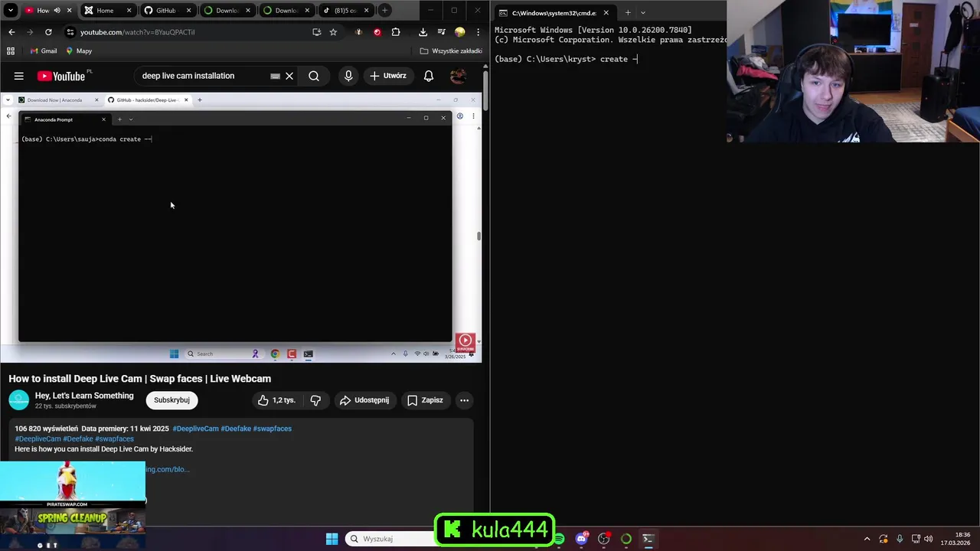Open the terminal icon on the taskbar

point(648,539)
